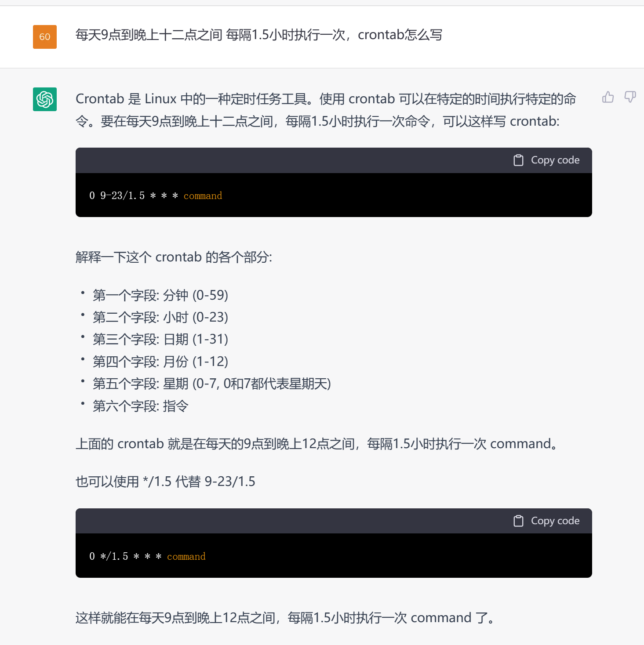The height and width of the screenshot is (645, 644).
Task: Click clipboard icon in the second code block
Action: coord(518,521)
